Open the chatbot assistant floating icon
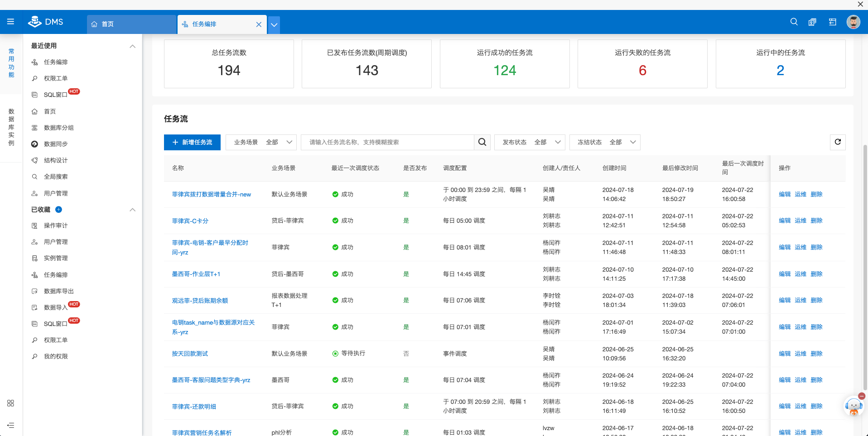 coord(853,407)
